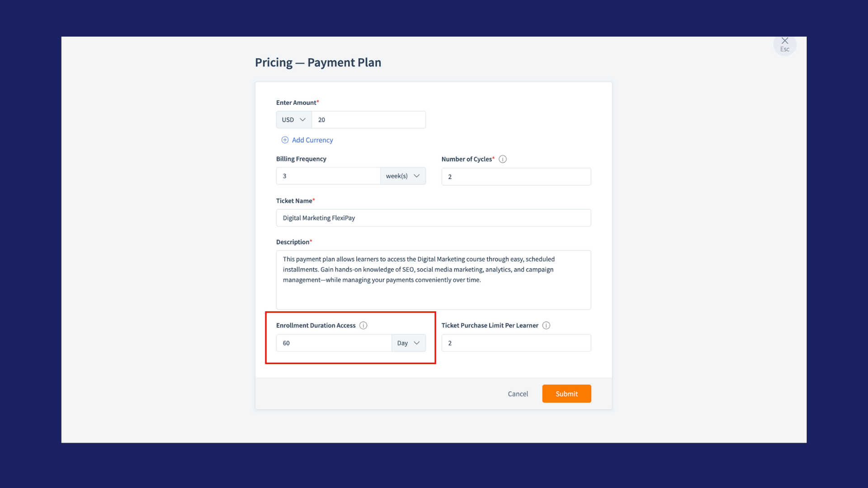Viewport: 868px width, 488px height.
Task: Click the Add Currency link
Action: [x=312, y=140]
